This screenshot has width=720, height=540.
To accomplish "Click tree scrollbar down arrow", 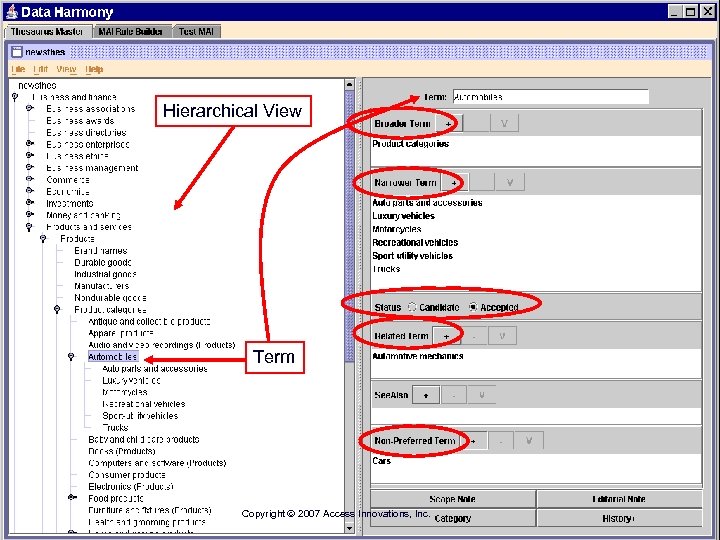I will (x=349, y=528).
